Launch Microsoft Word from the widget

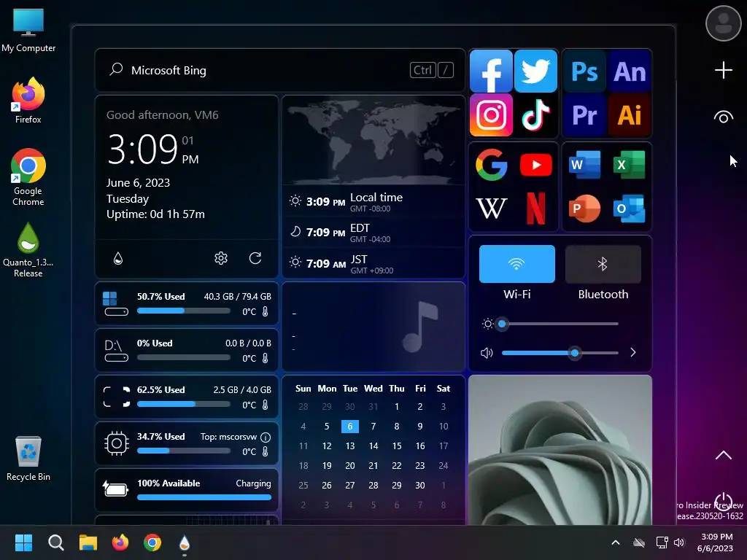pos(584,165)
